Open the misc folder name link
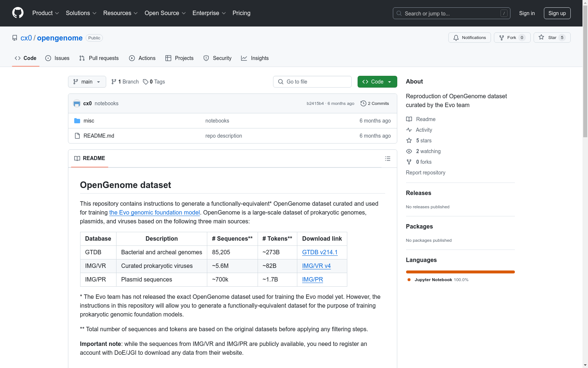588x368 pixels. point(89,121)
